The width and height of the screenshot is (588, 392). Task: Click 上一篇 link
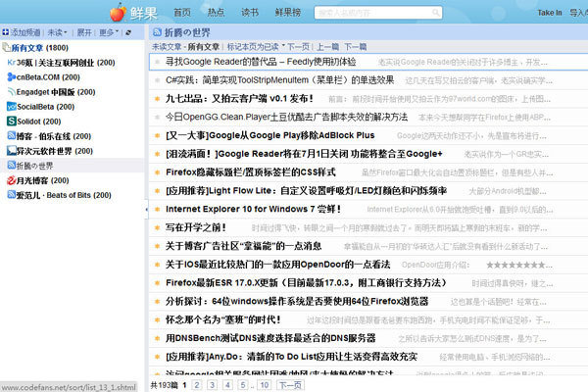(327, 47)
